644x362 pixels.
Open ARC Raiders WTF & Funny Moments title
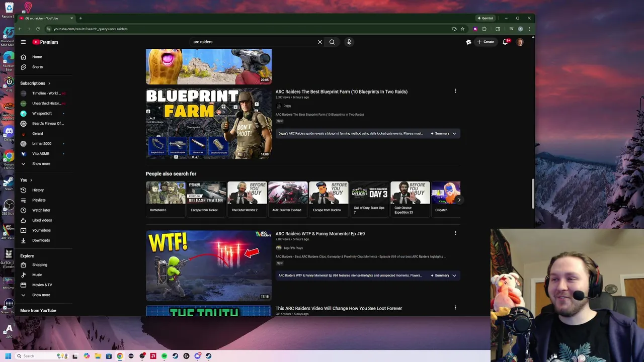[x=320, y=234]
